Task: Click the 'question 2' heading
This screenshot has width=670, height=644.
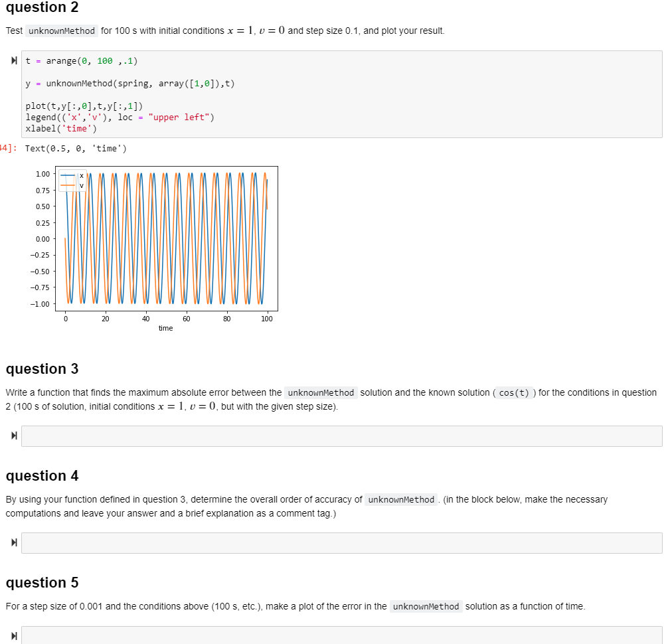Action: (42, 7)
